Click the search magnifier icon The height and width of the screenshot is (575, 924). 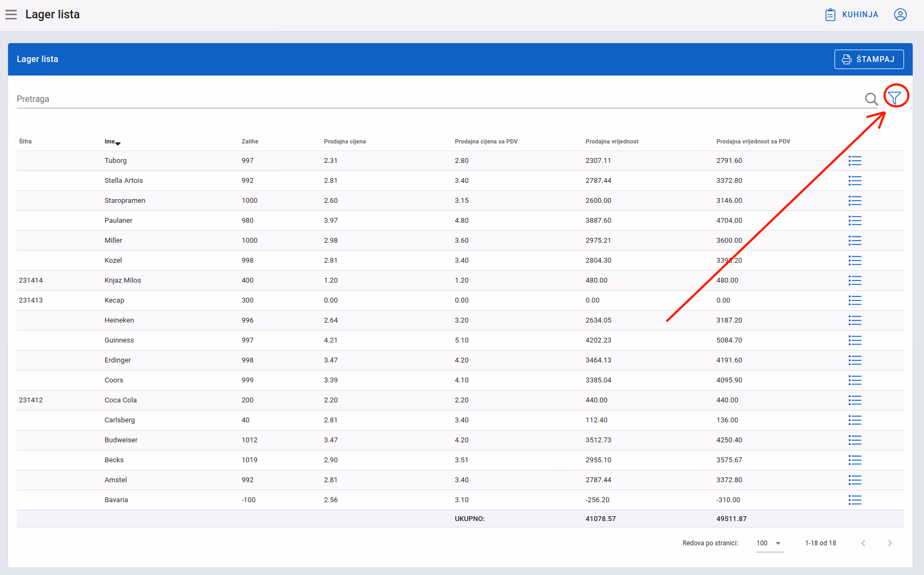pos(871,99)
